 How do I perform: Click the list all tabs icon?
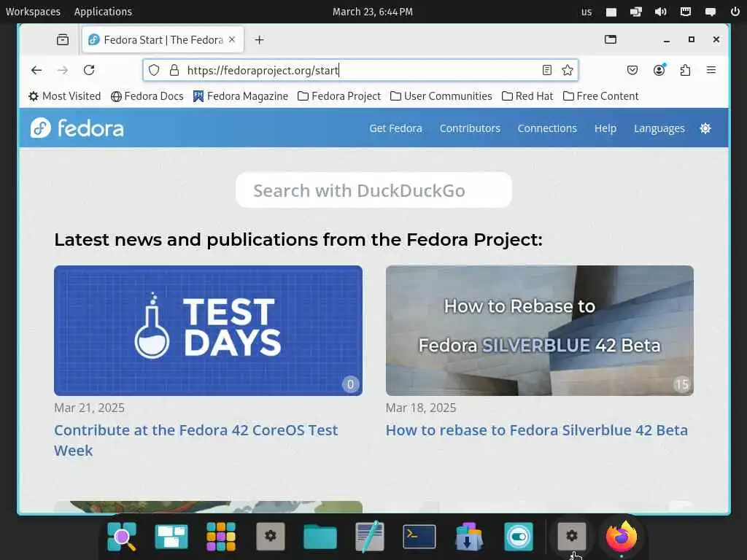(x=611, y=39)
